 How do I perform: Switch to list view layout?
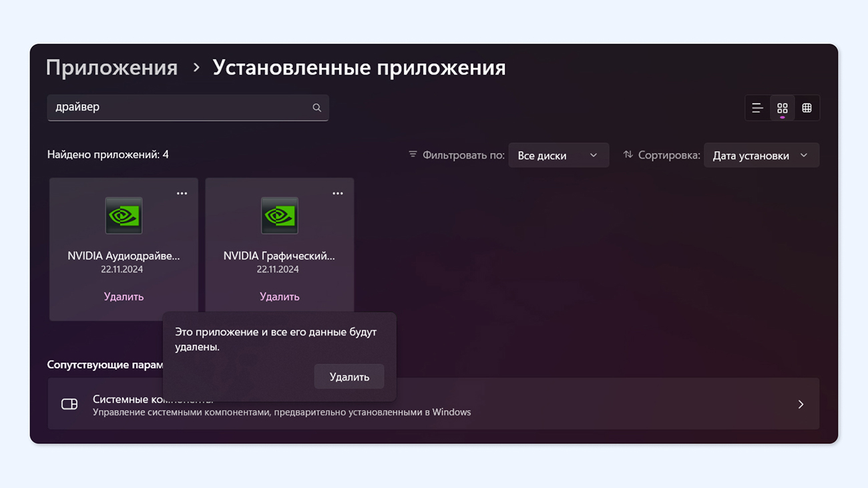coord(757,108)
